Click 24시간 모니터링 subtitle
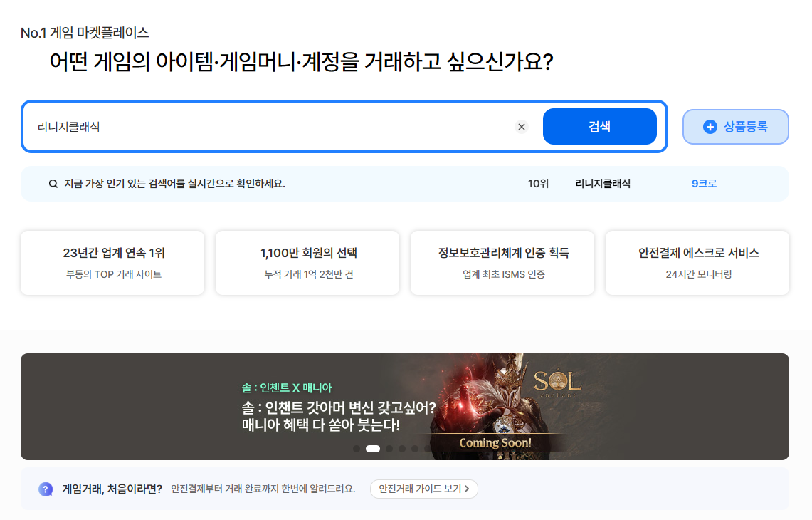 [x=699, y=274]
